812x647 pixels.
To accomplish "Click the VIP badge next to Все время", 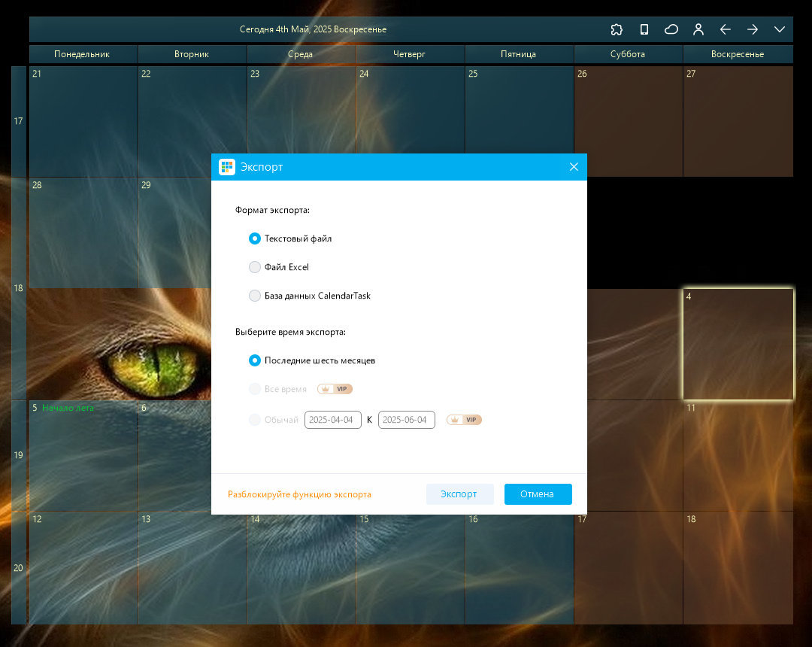I will (x=335, y=388).
